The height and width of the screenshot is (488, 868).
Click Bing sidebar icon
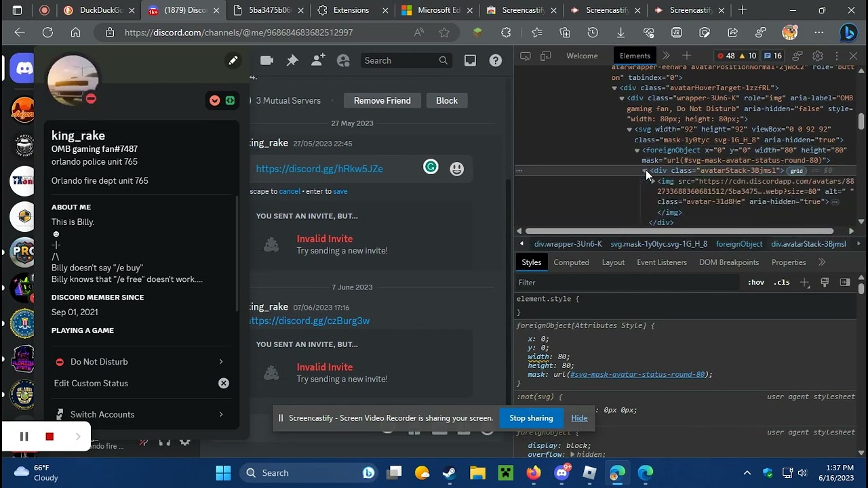pos(848,33)
